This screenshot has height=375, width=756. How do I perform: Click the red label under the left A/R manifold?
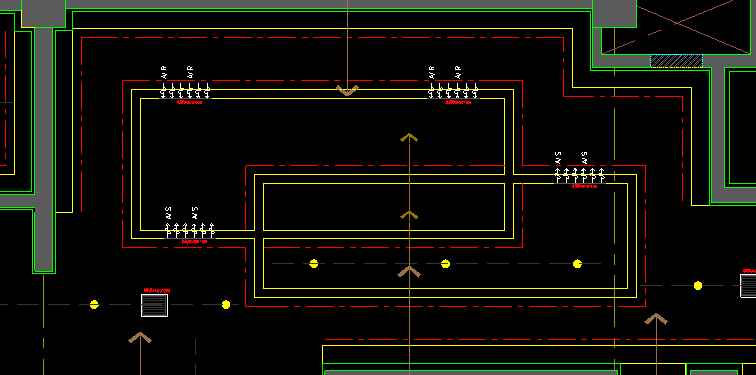(x=189, y=102)
